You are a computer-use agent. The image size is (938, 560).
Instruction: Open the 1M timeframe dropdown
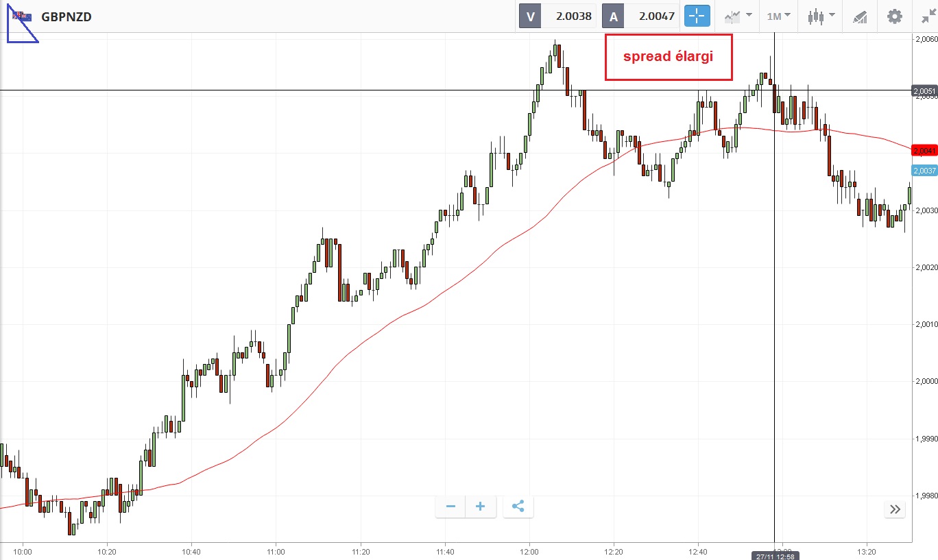point(778,16)
